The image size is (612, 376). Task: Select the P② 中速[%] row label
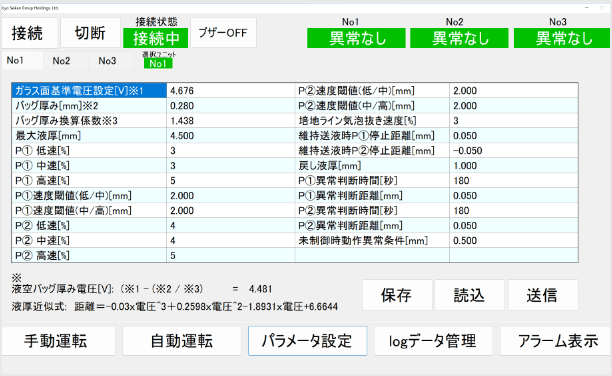(x=89, y=241)
